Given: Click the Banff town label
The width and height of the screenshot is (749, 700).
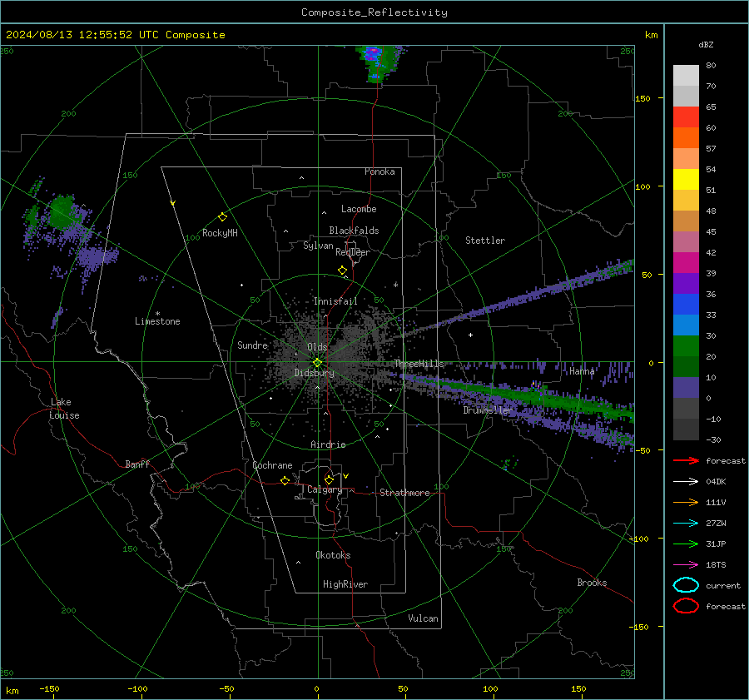Looking at the screenshot, I should tap(137, 464).
